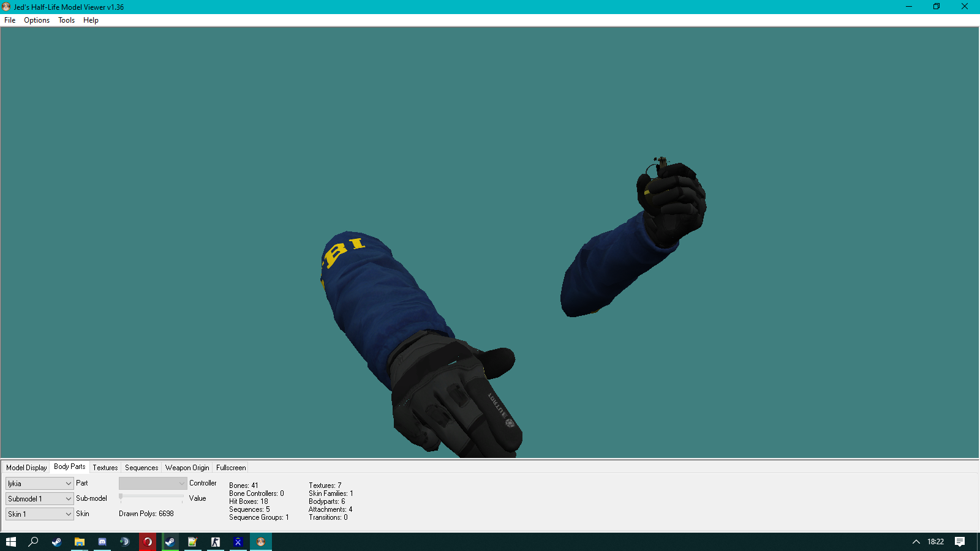Click the Transitions: 0 info text

tap(328, 517)
